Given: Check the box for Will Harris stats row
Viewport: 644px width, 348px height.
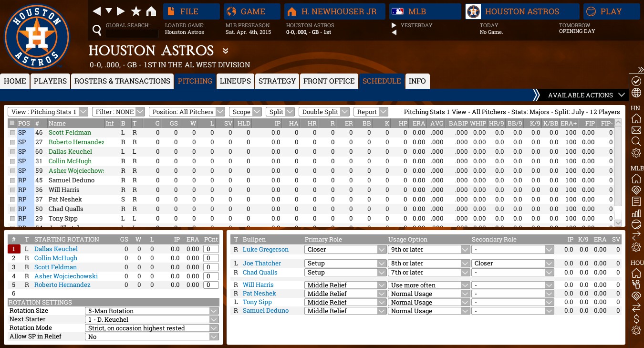Looking at the screenshot, I should click(x=12, y=190).
